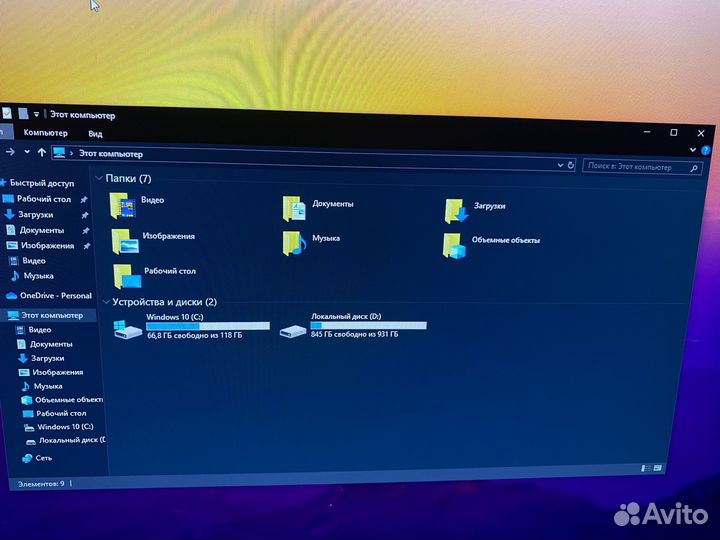This screenshot has height=540, width=720.
Task: Collapse the Папки (7) section
Action: click(x=98, y=178)
